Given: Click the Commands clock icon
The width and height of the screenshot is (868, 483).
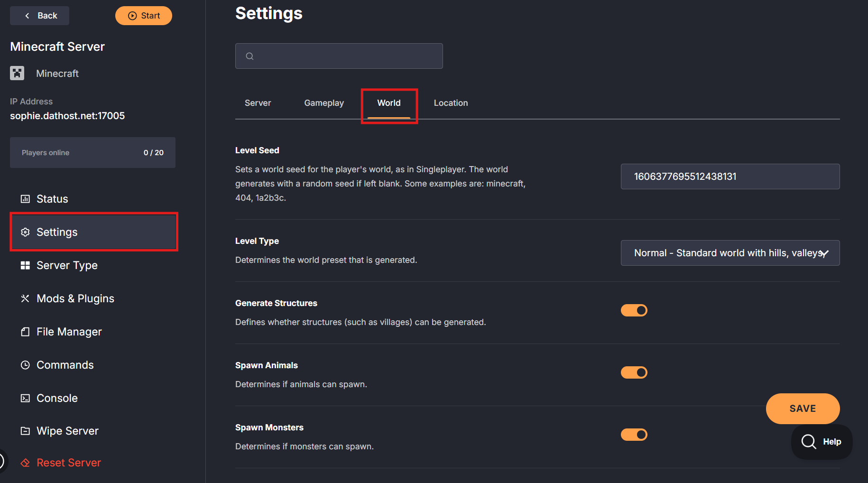Looking at the screenshot, I should pos(25,365).
